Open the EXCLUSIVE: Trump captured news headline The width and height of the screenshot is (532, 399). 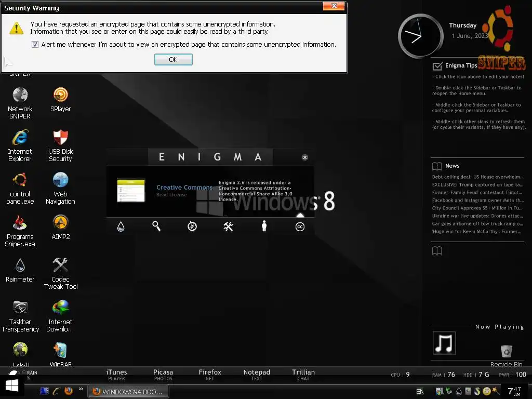(x=478, y=184)
